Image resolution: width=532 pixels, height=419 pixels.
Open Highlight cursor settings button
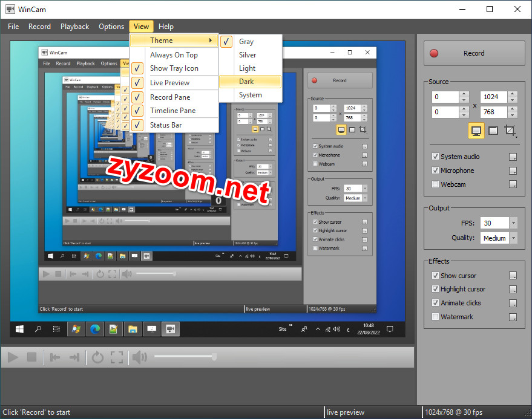(x=513, y=289)
